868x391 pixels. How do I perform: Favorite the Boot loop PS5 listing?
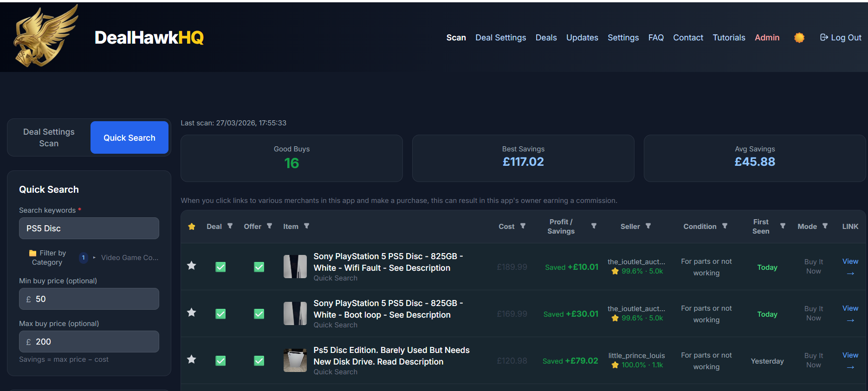click(191, 313)
